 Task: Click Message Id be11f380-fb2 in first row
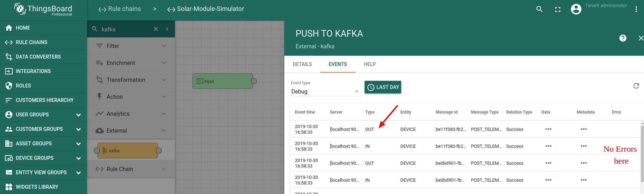[451, 129]
